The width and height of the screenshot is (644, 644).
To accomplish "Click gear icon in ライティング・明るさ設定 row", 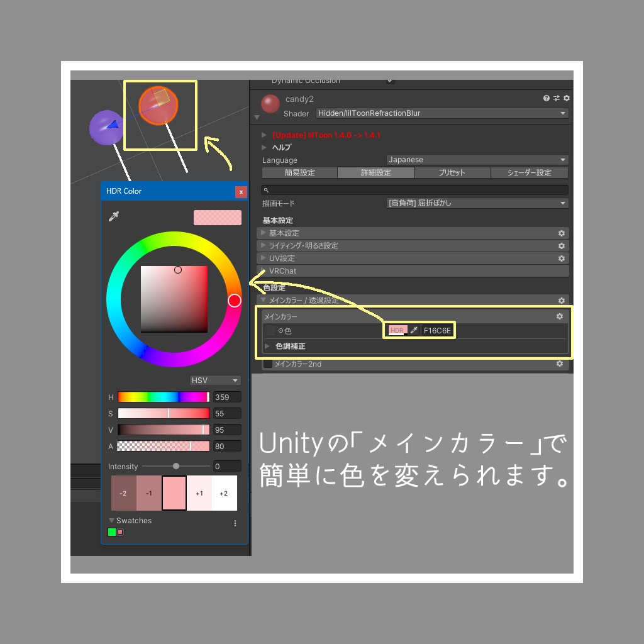I will [562, 246].
